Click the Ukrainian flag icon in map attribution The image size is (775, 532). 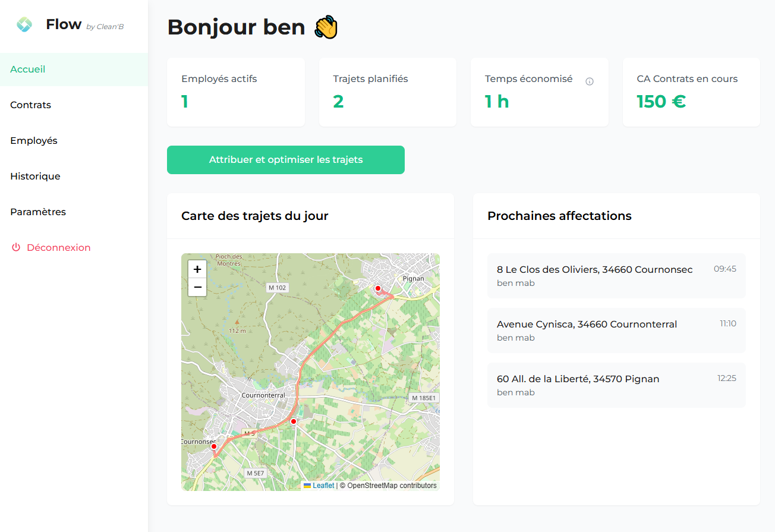(308, 485)
